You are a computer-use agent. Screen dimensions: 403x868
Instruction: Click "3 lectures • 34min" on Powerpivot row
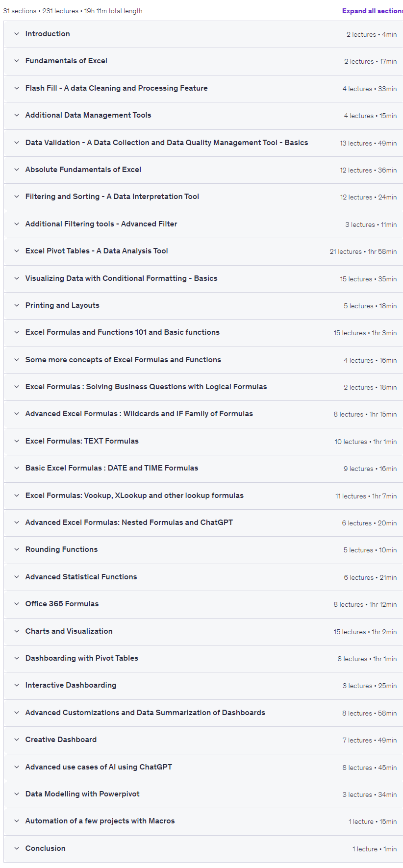coord(370,794)
